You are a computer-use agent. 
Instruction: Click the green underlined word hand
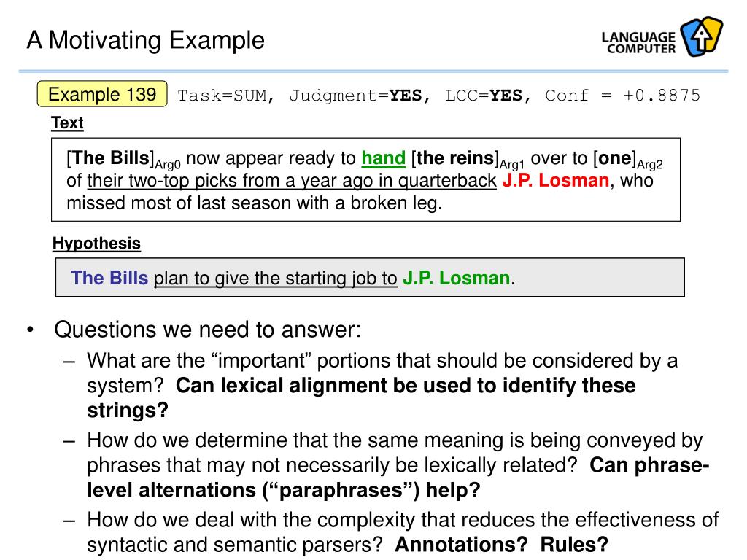click(x=384, y=158)
